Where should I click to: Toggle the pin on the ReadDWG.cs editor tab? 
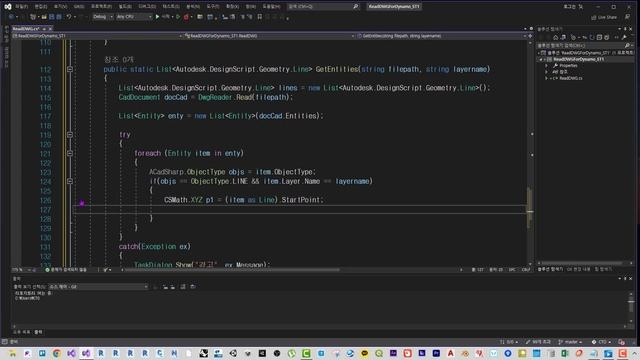pyautogui.click(x=44, y=29)
